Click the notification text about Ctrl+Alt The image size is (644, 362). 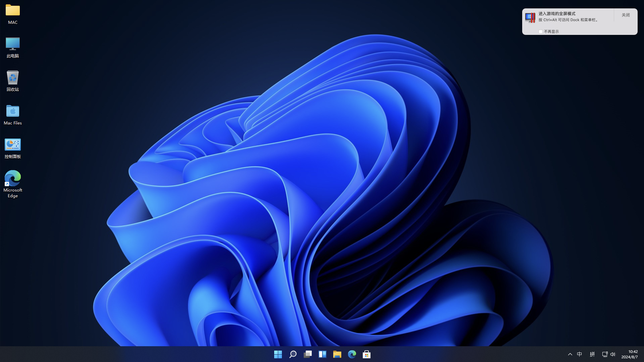[569, 20]
